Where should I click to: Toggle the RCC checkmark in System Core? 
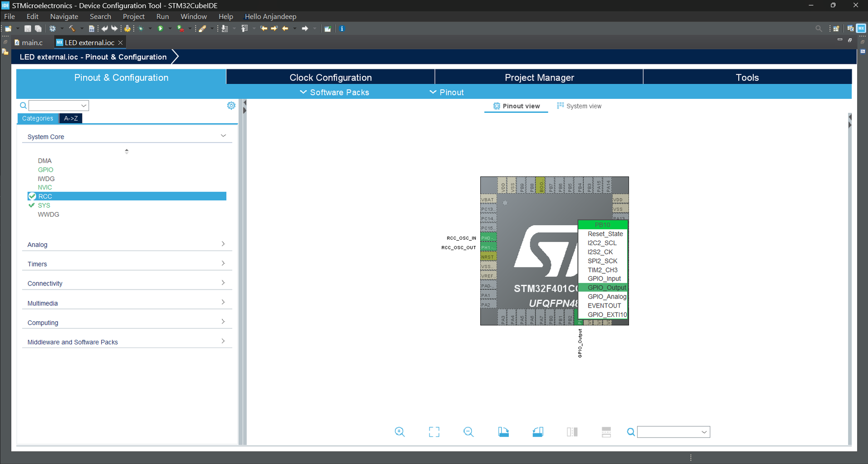coord(32,196)
